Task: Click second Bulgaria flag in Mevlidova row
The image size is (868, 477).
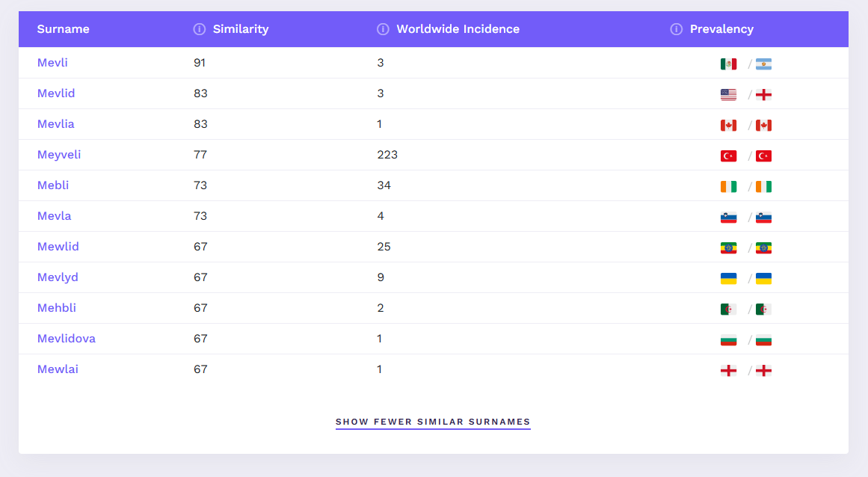Action: pyautogui.click(x=763, y=340)
